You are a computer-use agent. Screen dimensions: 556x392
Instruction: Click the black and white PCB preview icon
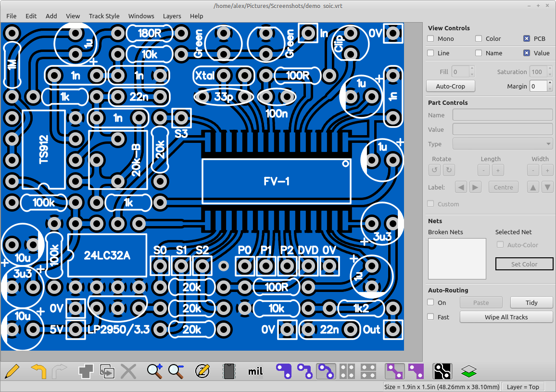(x=442, y=371)
